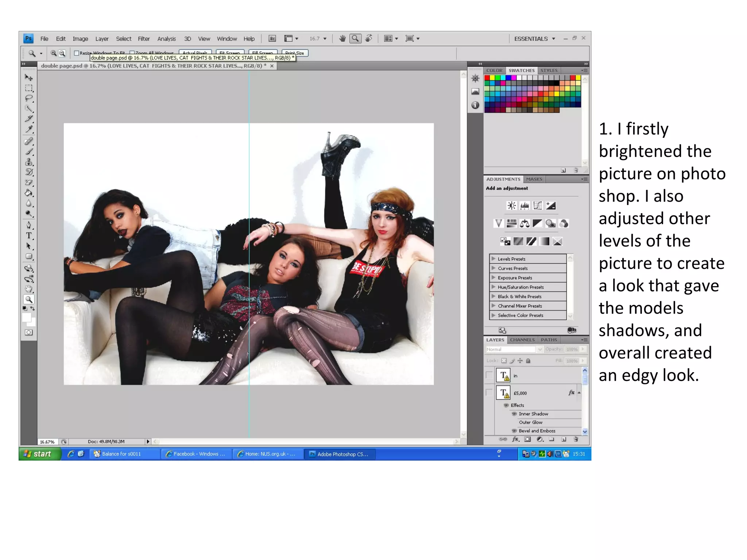The height and width of the screenshot is (560, 747).
Task: Open the Filter menu
Action: [x=144, y=39]
